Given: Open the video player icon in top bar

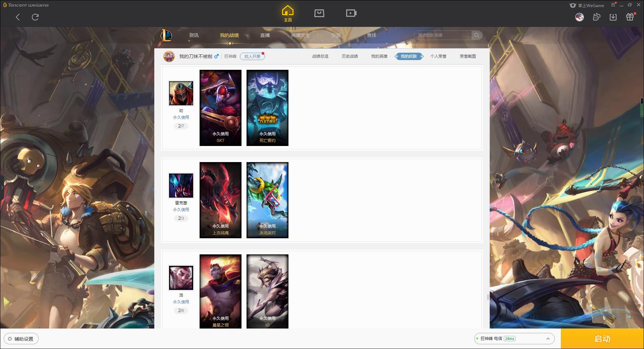Looking at the screenshot, I should (351, 13).
